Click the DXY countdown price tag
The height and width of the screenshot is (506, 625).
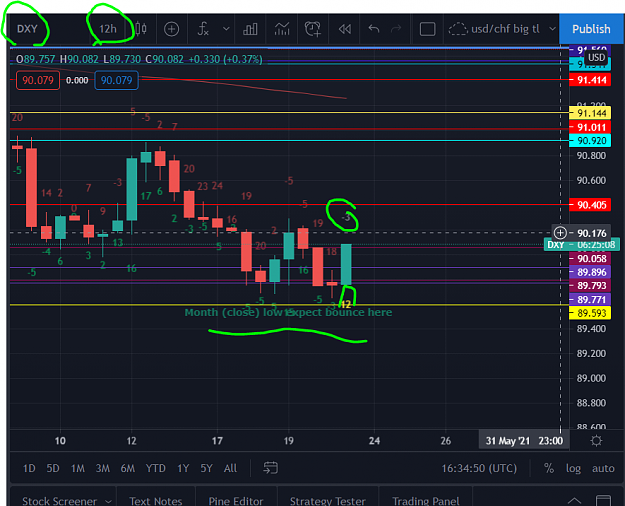click(x=582, y=244)
